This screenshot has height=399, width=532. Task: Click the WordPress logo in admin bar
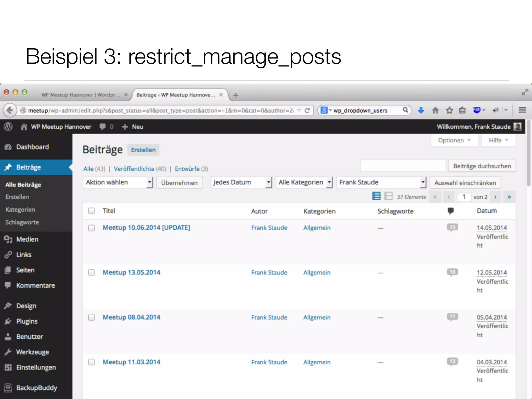(8, 127)
